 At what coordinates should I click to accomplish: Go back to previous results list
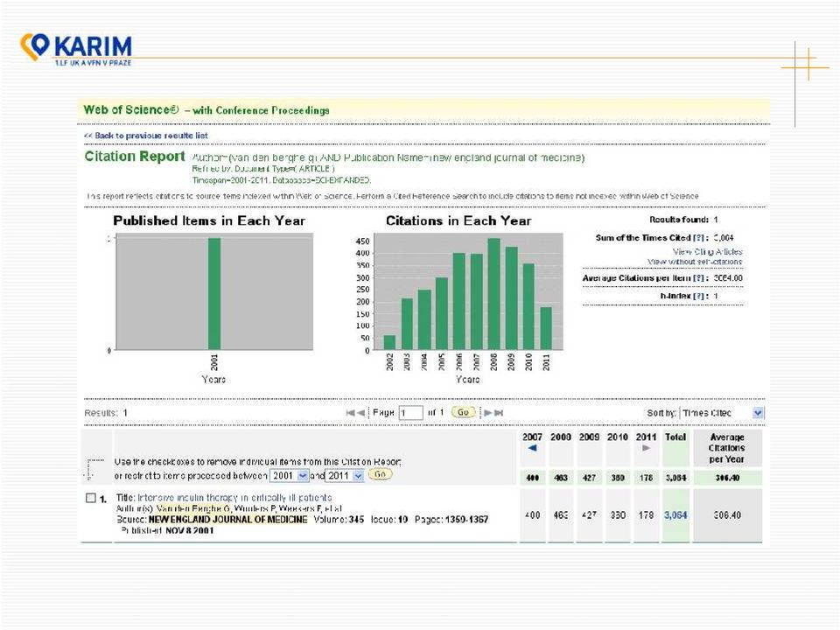pos(146,136)
